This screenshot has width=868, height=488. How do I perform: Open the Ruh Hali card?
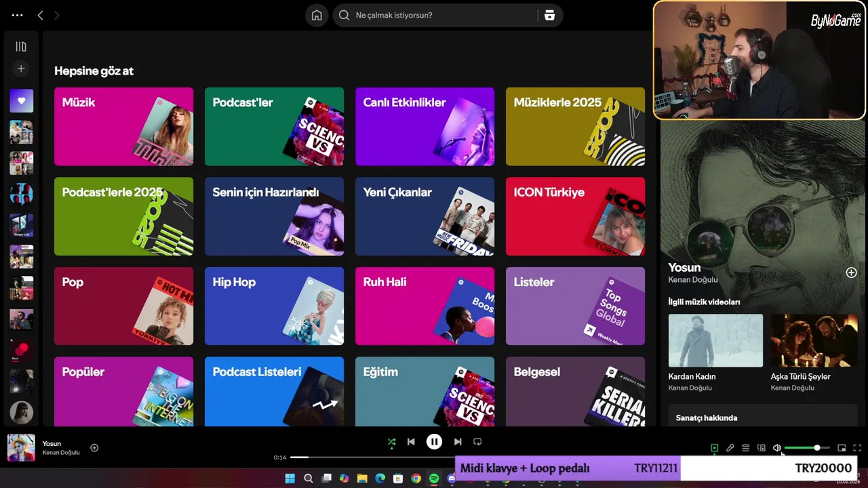(425, 306)
